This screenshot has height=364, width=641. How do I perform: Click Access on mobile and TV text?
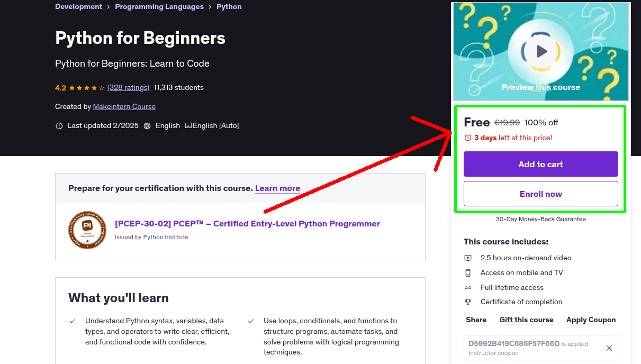click(x=522, y=273)
